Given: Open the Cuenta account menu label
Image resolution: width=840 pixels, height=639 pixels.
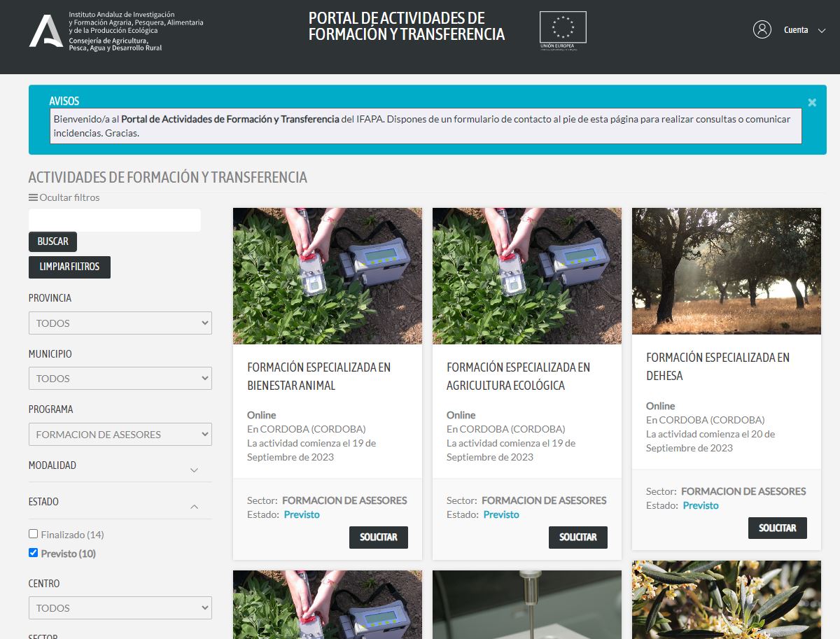Looking at the screenshot, I should click(x=796, y=30).
